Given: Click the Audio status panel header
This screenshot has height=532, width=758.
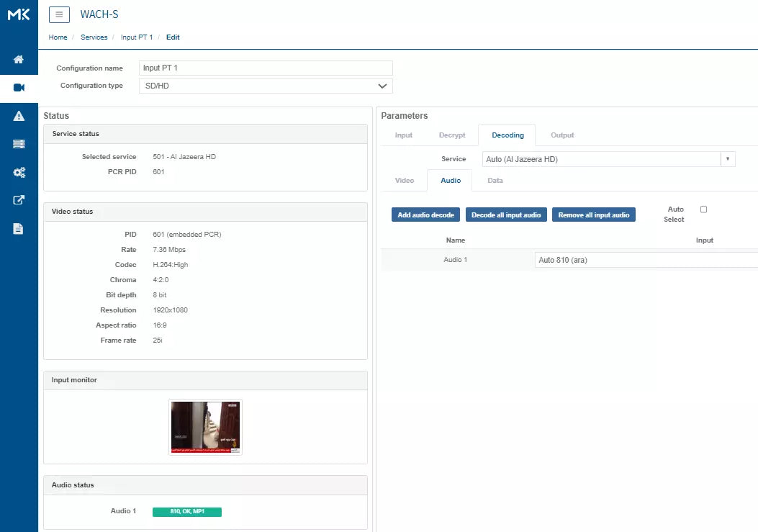Looking at the screenshot, I should [x=205, y=485].
